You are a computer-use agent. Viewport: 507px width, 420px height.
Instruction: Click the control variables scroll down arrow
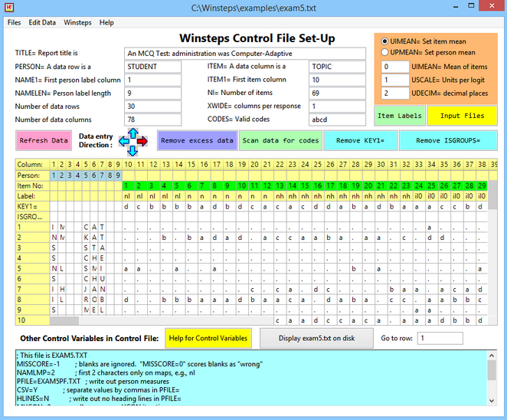coord(492,401)
